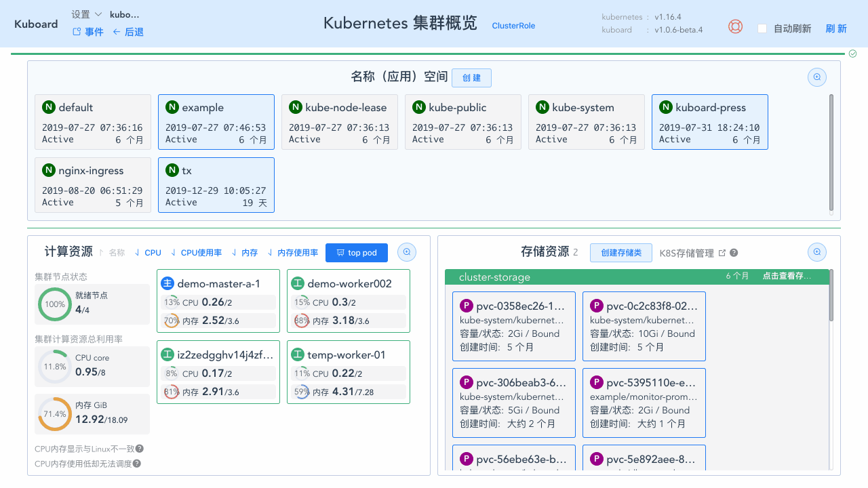The width and height of the screenshot is (868, 488).
Task: Click the zoom icon in namespace panel
Action: [x=817, y=77]
